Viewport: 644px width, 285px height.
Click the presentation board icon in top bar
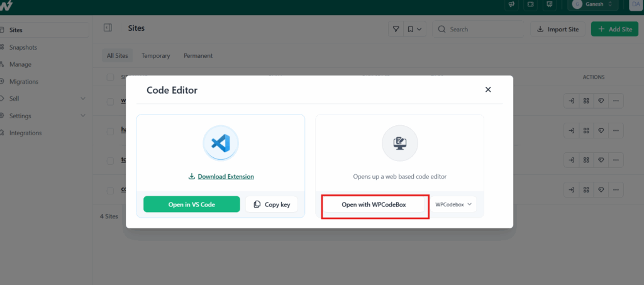point(549,4)
